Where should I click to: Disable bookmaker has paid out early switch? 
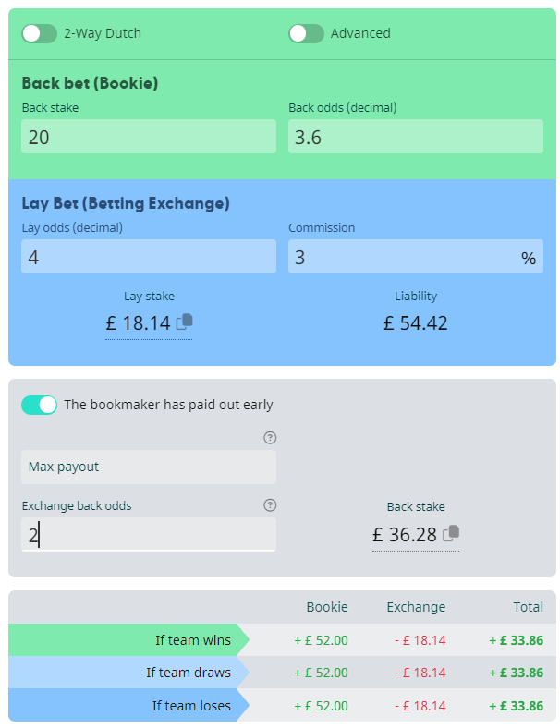tap(39, 405)
